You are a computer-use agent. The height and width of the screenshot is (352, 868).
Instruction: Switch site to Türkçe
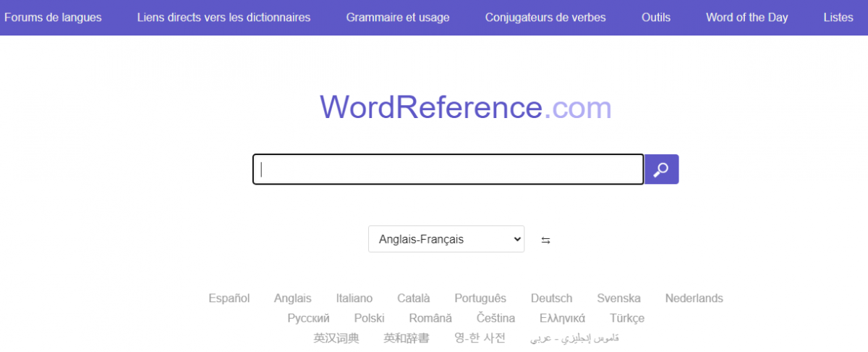(627, 318)
